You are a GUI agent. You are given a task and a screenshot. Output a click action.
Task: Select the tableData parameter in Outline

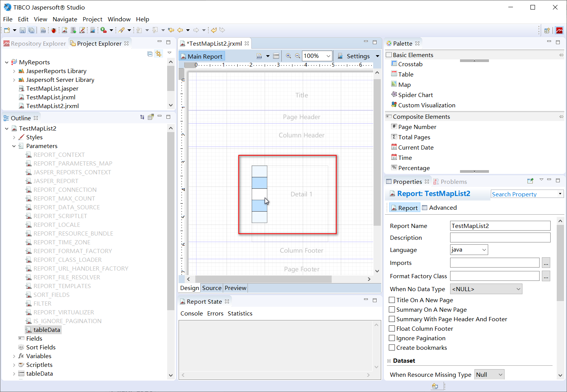43,330
